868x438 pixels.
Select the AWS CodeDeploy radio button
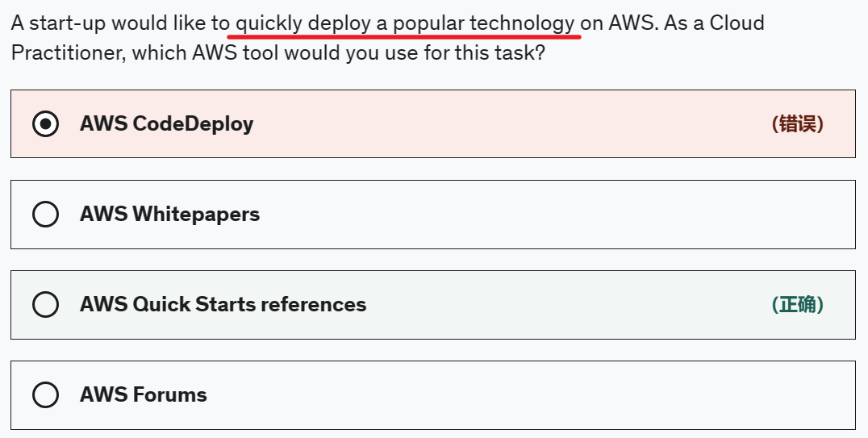click(45, 123)
